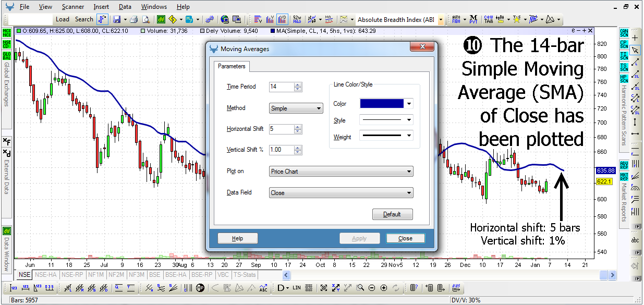644x305 pixels.
Task: Click the CP SCN sidebar icon
Action: click(x=624, y=44)
